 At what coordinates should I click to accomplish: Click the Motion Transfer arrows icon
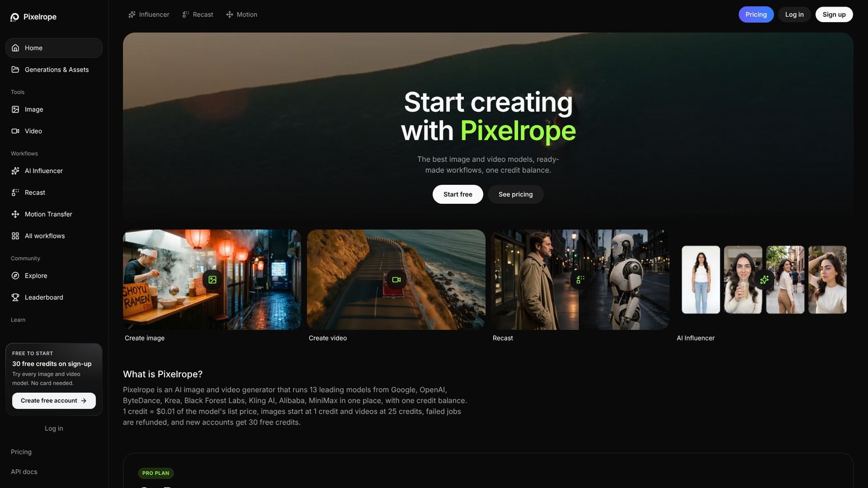(15, 214)
